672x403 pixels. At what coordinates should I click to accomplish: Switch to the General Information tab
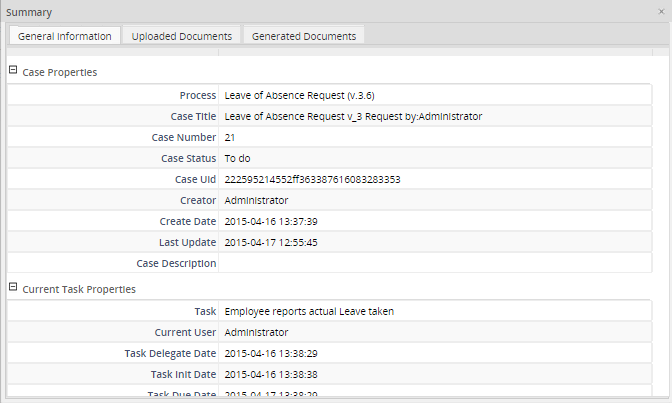point(64,36)
